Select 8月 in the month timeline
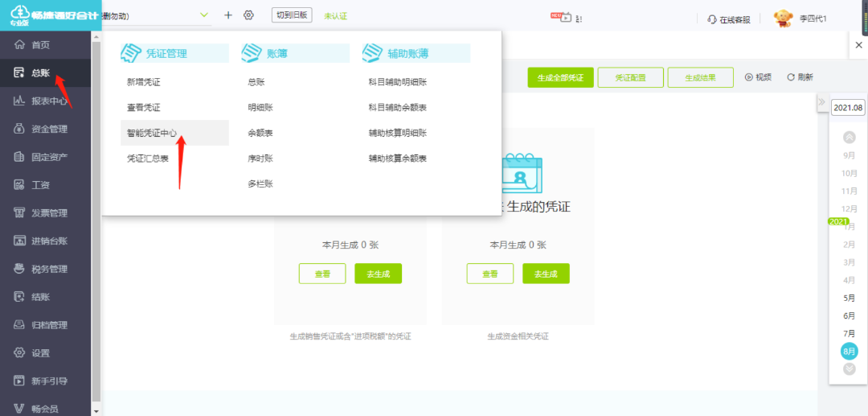Screen dimensions: 868x416 point(850,351)
